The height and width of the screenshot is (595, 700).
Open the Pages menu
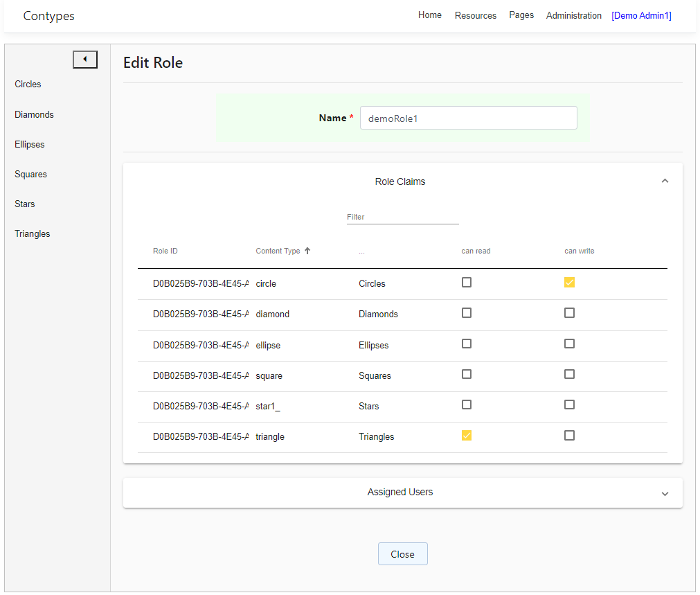[x=521, y=15]
